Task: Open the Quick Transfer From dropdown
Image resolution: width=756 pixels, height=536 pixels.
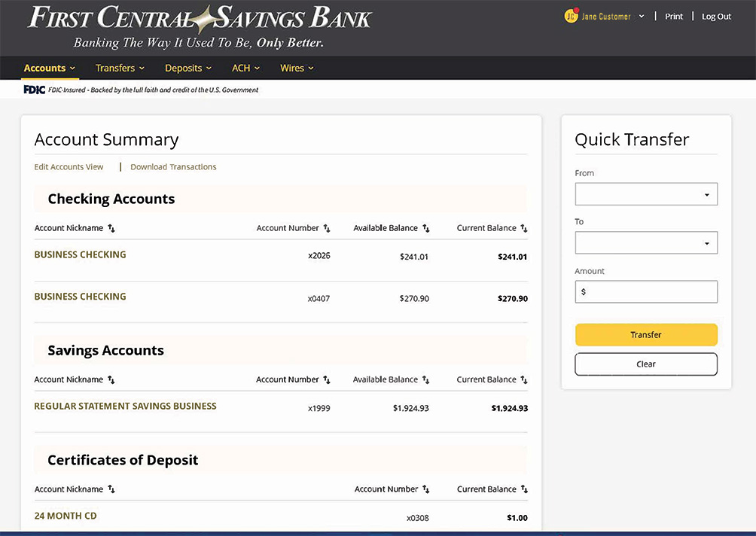Action: click(x=646, y=194)
